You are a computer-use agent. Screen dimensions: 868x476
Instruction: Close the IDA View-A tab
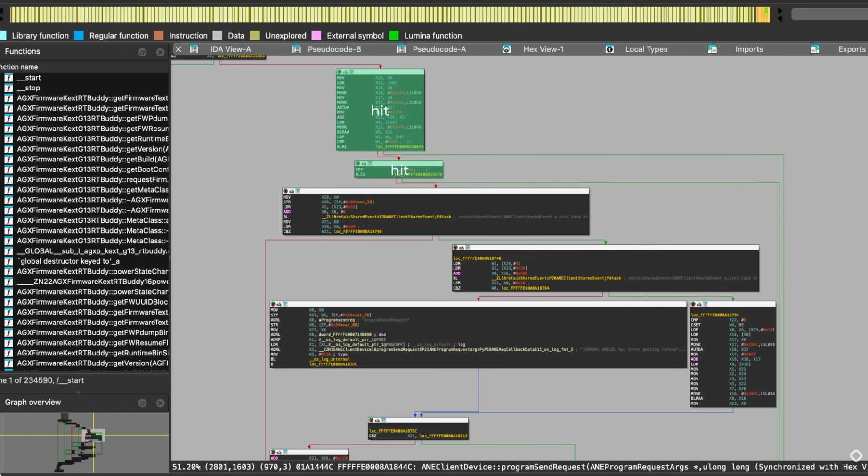pyautogui.click(x=178, y=49)
